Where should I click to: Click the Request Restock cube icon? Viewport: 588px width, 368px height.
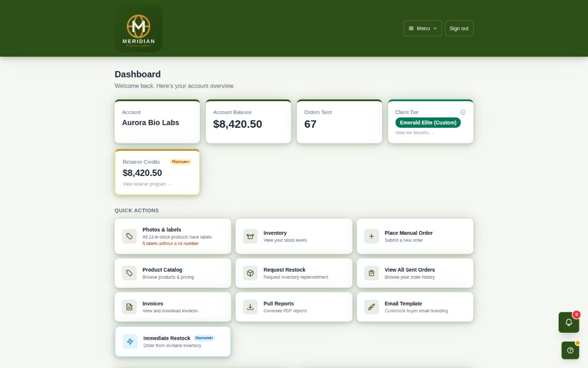coord(250,273)
